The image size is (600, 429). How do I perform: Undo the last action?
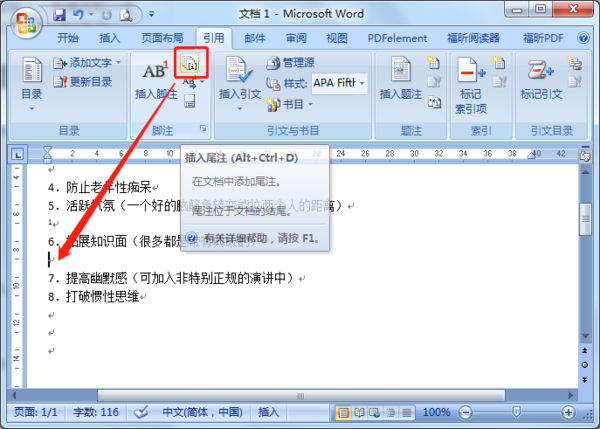[78, 15]
